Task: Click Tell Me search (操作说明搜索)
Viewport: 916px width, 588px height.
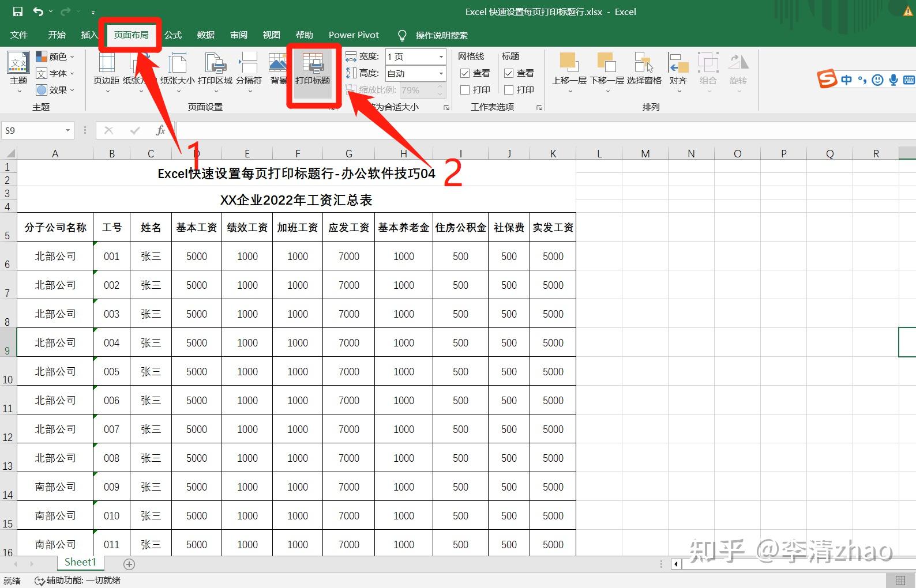Action: point(441,35)
